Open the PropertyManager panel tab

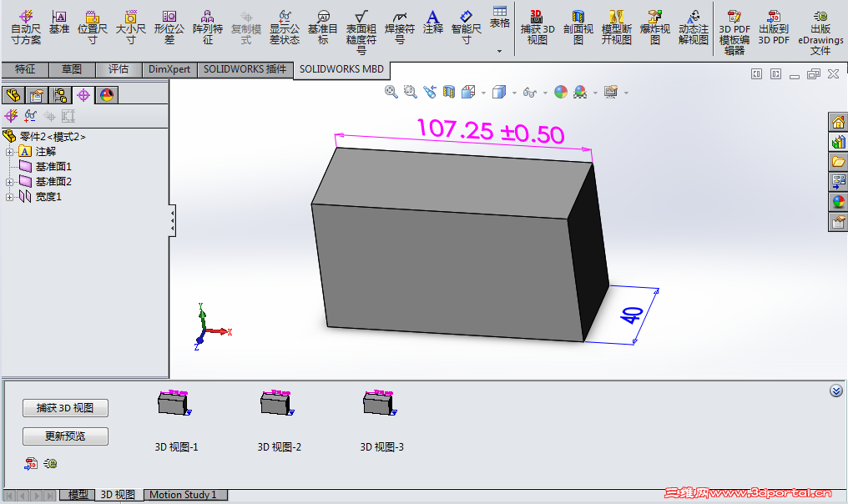click(36, 95)
